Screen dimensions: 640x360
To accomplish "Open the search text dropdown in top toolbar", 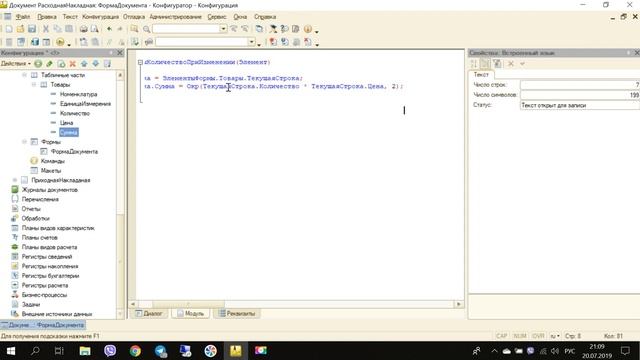I will [x=223, y=29].
